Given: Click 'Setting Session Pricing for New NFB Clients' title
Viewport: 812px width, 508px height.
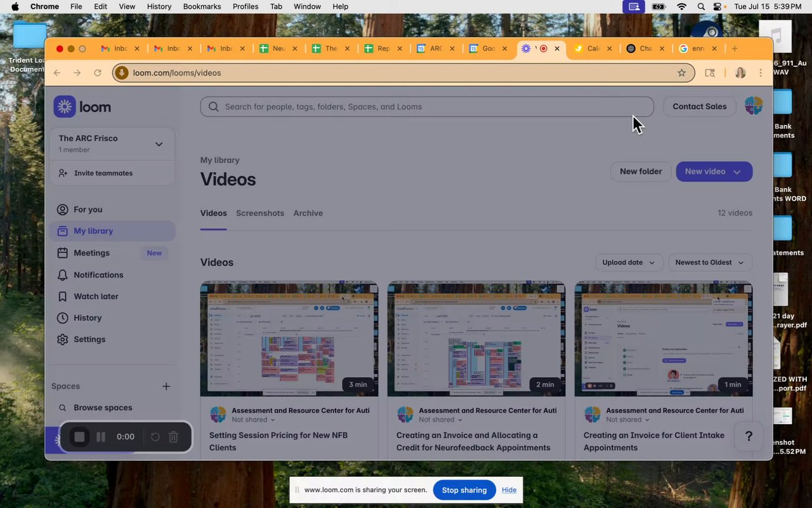Looking at the screenshot, I should pos(278,441).
